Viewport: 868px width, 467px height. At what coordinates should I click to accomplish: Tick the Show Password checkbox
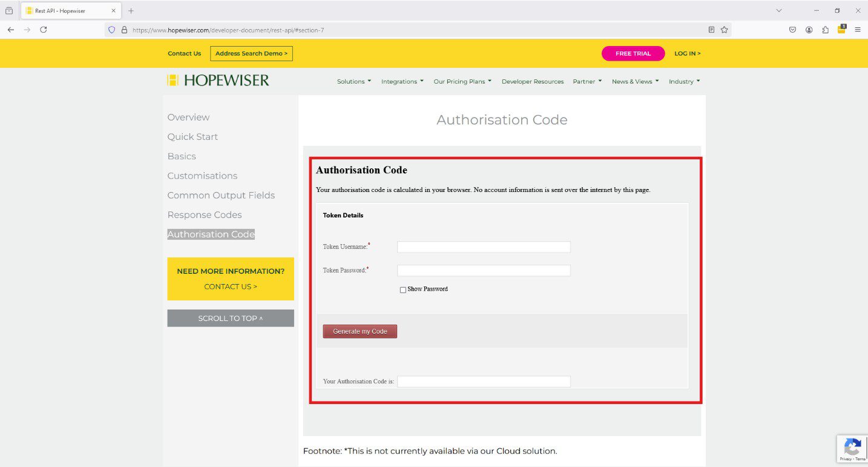pos(403,290)
